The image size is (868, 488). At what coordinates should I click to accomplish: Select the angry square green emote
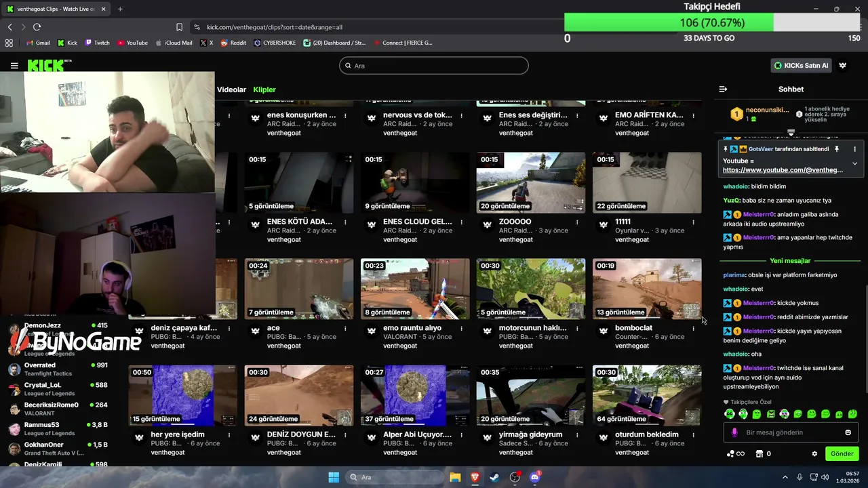point(770,413)
